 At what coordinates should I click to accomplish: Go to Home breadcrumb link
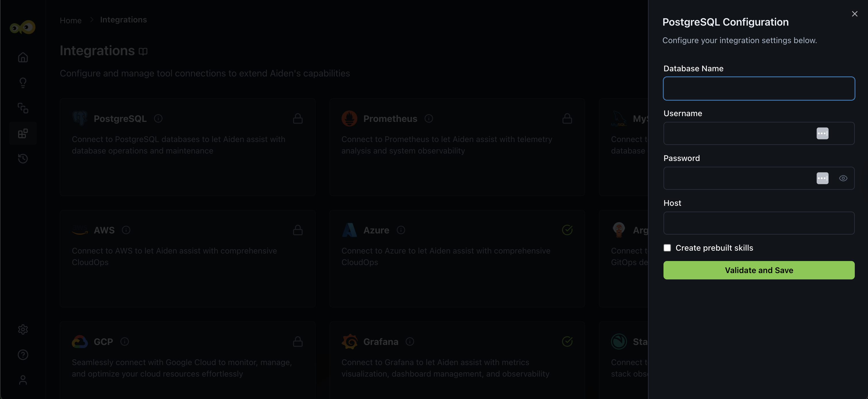(x=70, y=20)
